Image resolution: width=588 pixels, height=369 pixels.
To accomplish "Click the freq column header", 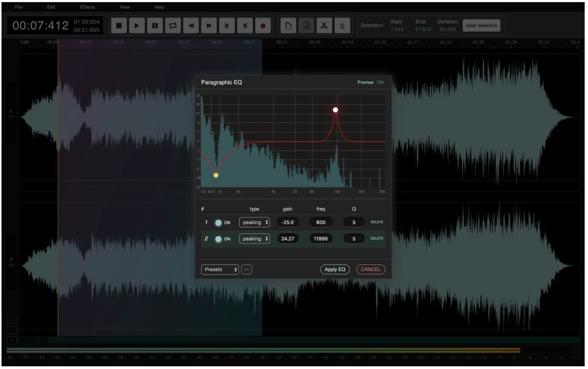I will 321,209.
